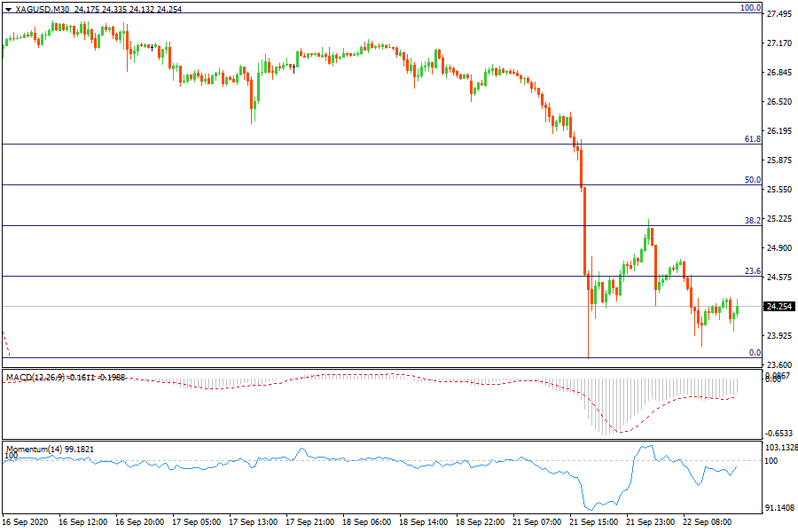Select the 50.0 Fibonacci retracement line
This screenshot has height=532, width=798.
(355, 184)
